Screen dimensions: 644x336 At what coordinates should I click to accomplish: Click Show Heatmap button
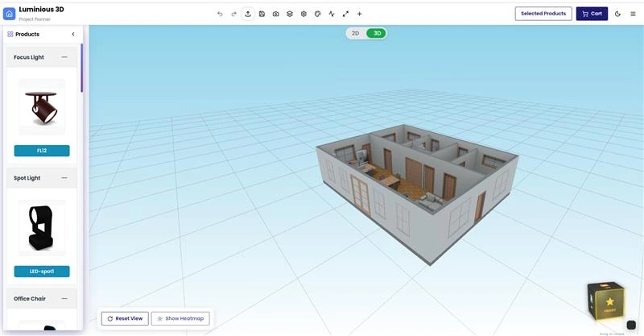click(180, 318)
